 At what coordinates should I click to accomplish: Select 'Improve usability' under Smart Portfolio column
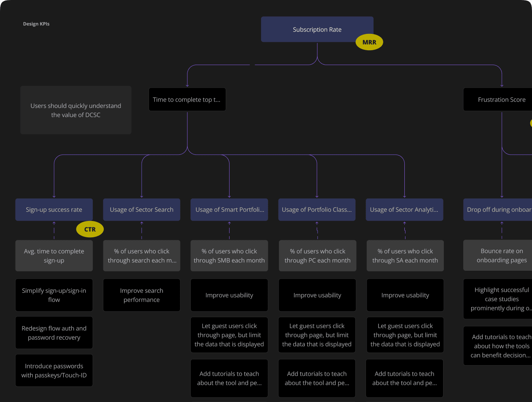230,295
